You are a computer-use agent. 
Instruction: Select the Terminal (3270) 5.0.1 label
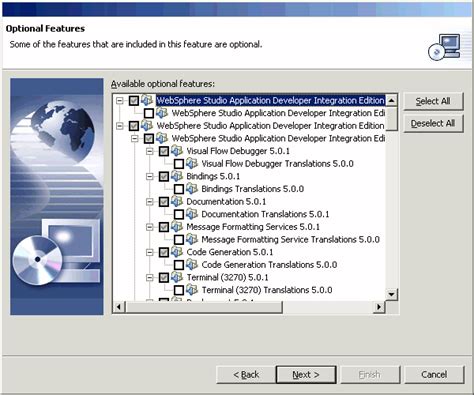coord(227,277)
